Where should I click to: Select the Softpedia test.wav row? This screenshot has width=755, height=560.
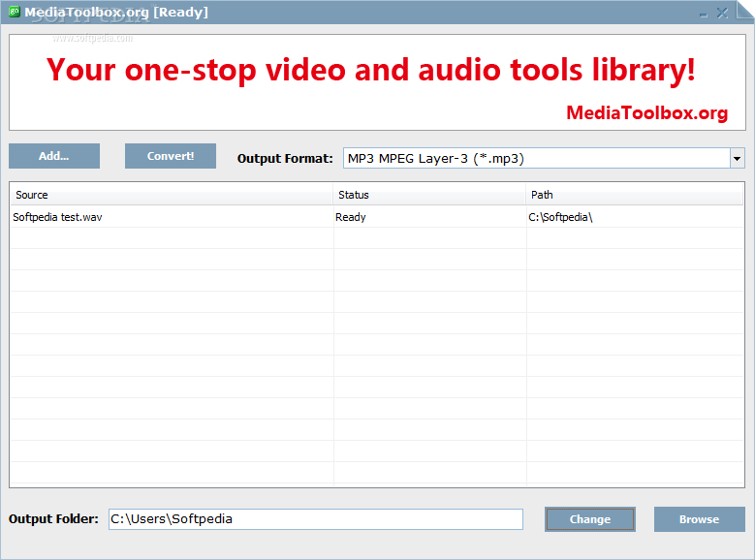coord(377,217)
